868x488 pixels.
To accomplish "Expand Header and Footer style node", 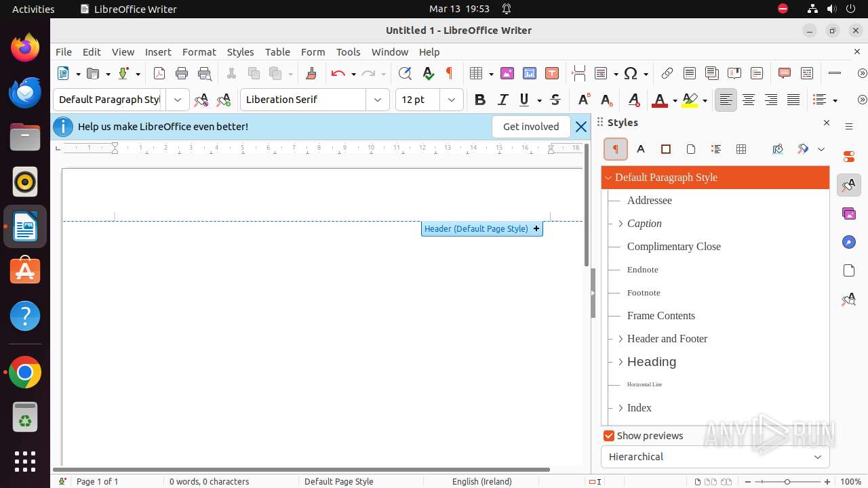I will [x=620, y=339].
